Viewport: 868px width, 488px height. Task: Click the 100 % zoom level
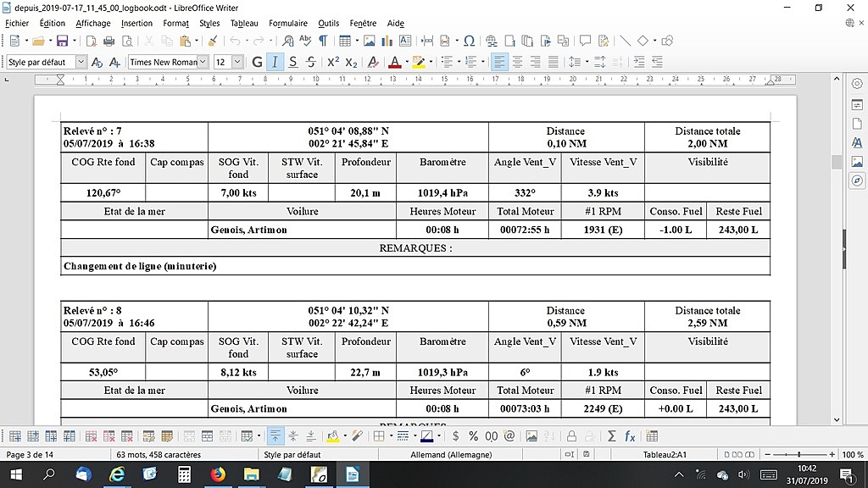(x=853, y=455)
